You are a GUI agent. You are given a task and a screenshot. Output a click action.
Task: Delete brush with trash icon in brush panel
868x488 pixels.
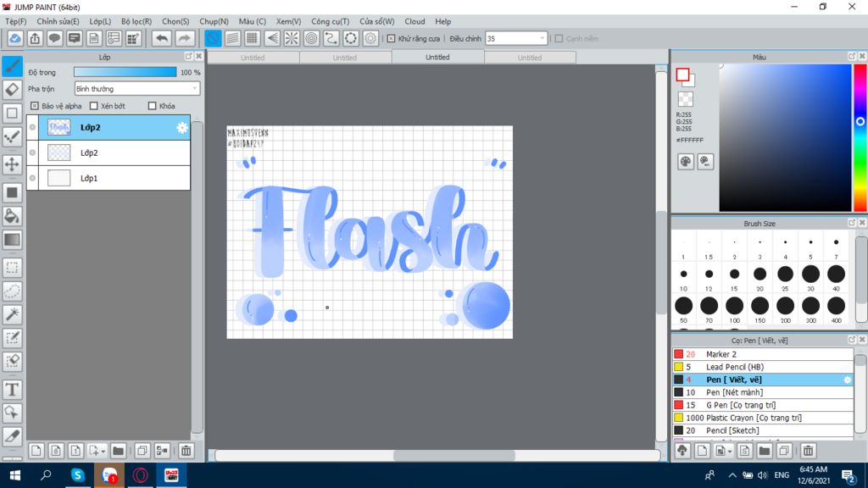coord(808,451)
